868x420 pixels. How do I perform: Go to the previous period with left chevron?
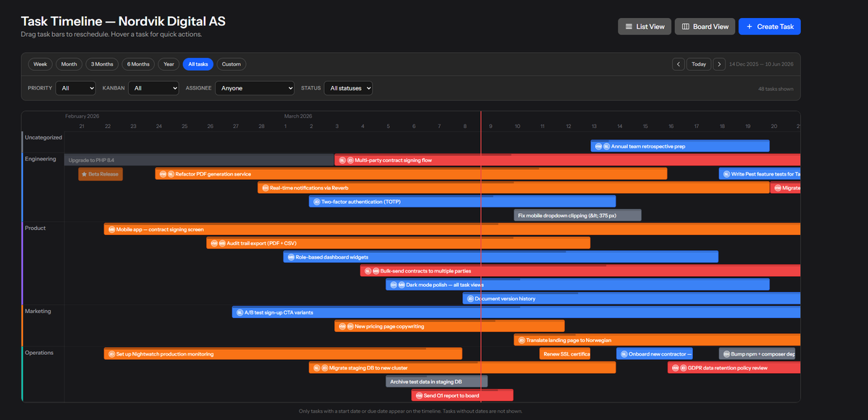(x=678, y=64)
